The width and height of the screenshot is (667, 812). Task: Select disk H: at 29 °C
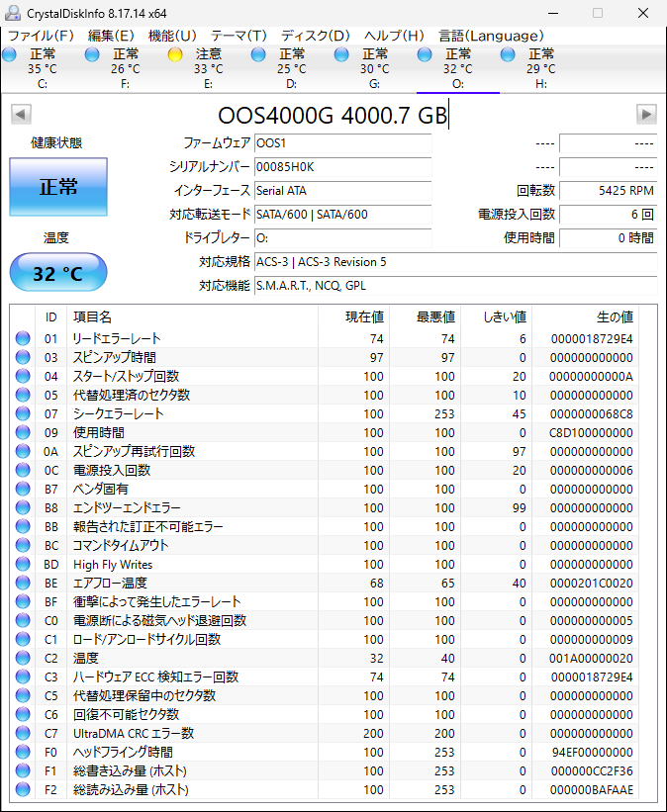541,68
